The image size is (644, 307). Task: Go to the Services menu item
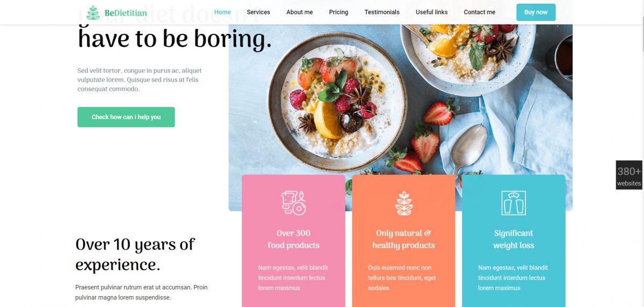point(258,12)
